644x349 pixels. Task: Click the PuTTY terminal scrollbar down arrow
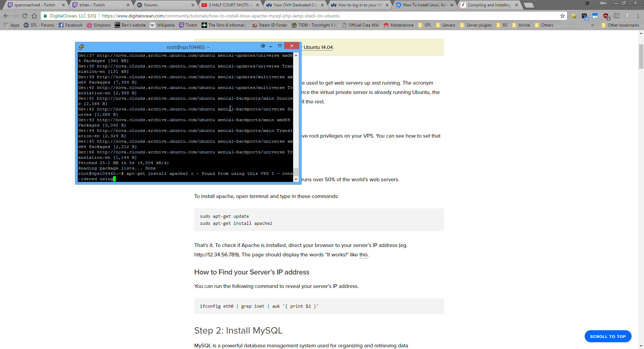(x=296, y=179)
